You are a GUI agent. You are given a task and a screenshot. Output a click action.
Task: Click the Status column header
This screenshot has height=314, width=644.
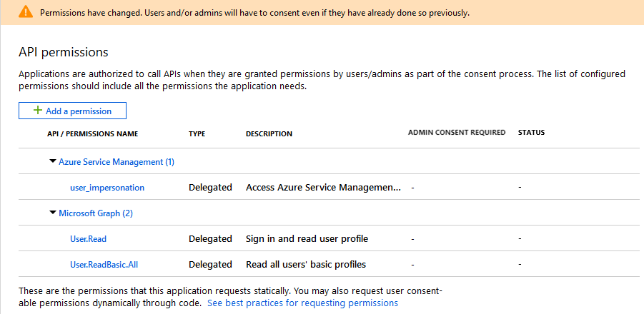point(531,133)
